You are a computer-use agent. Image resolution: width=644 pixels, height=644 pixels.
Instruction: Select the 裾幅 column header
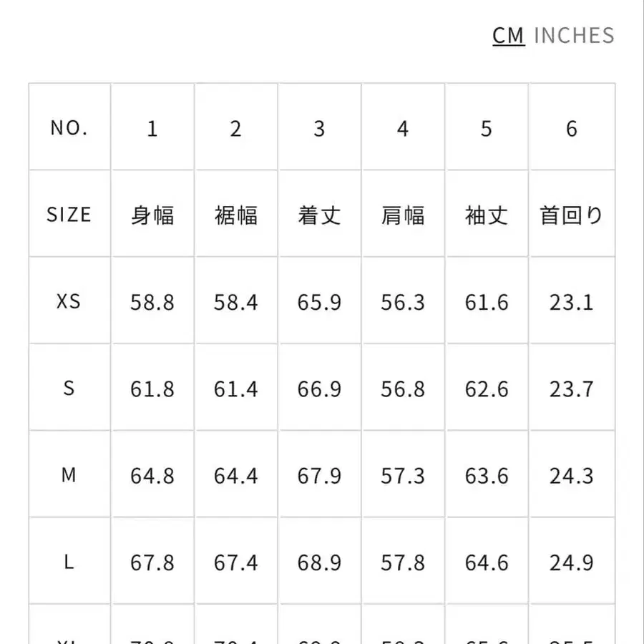tap(235, 215)
